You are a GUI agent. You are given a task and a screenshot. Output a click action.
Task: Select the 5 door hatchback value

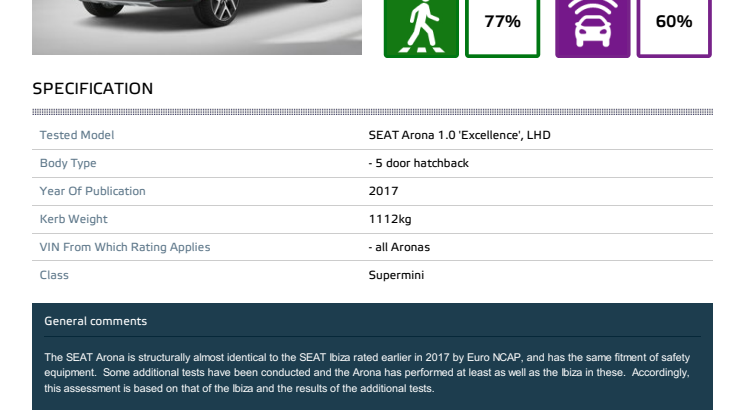pos(419,163)
